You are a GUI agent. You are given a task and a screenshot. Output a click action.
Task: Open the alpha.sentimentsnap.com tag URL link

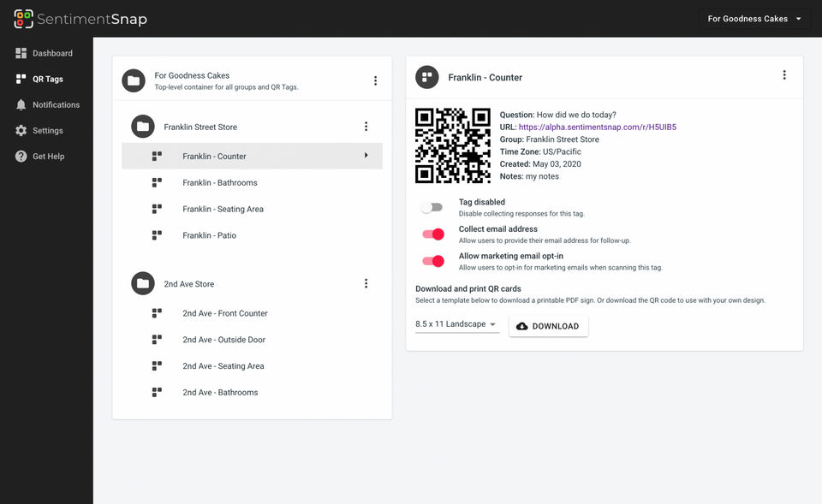pyautogui.click(x=597, y=127)
